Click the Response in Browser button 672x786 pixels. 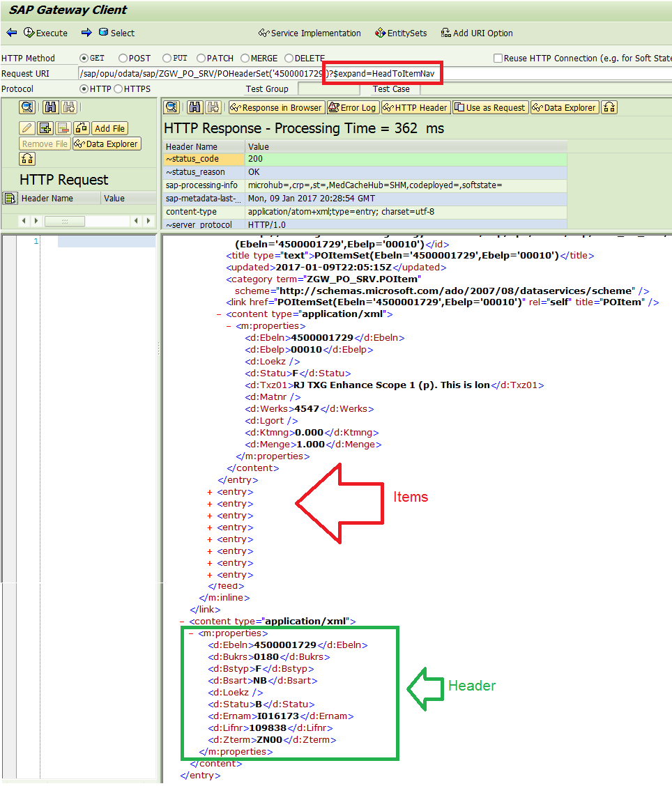pyautogui.click(x=276, y=107)
